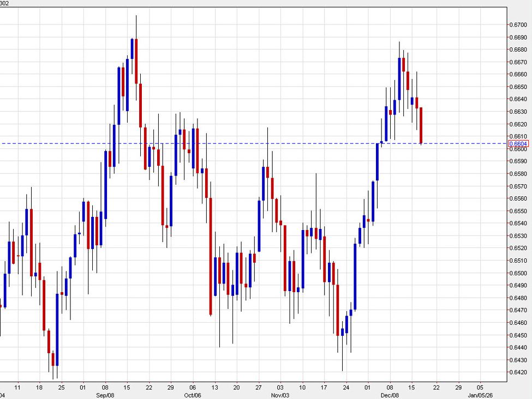Select the 0.6690 price level label
Screen dimensions: 532x399
click(x=517, y=38)
